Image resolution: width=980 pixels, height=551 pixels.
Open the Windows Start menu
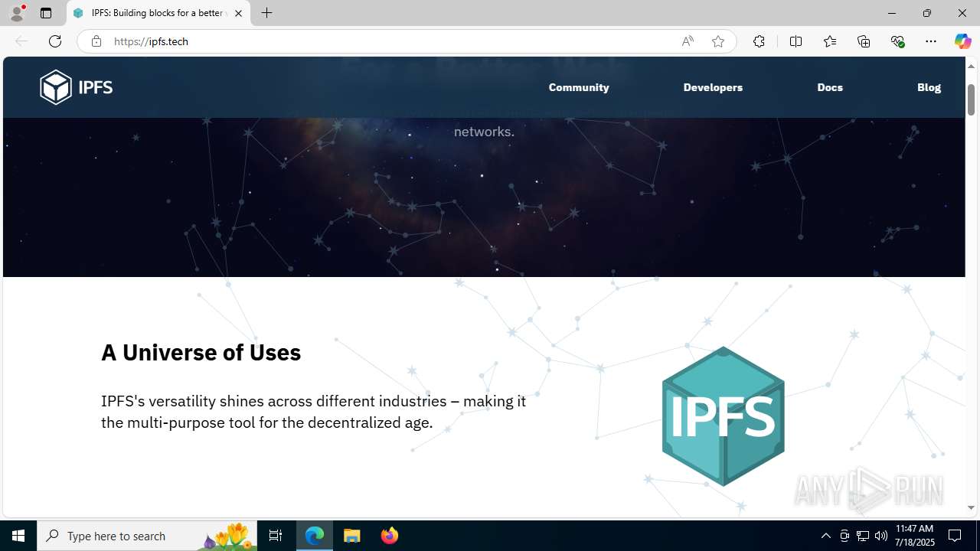(x=18, y=536)
